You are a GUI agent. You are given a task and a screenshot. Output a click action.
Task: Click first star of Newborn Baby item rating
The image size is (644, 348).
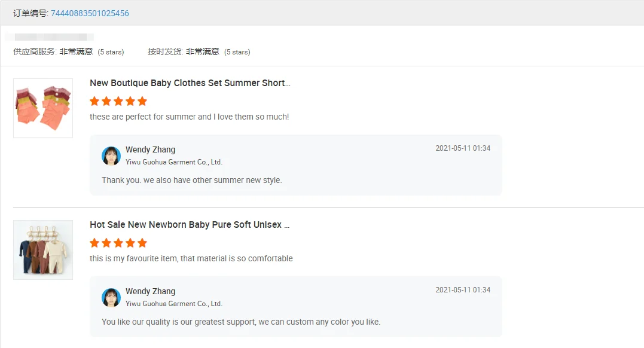[94, 243]
